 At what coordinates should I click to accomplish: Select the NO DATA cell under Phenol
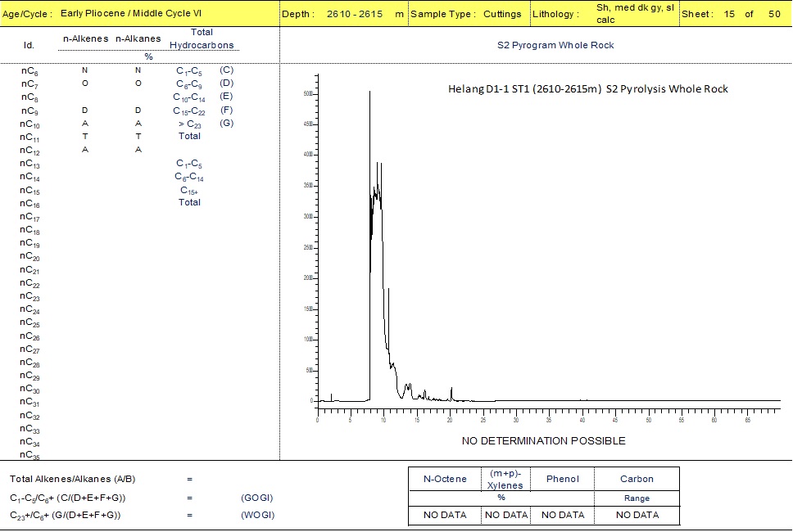(563, 515)
